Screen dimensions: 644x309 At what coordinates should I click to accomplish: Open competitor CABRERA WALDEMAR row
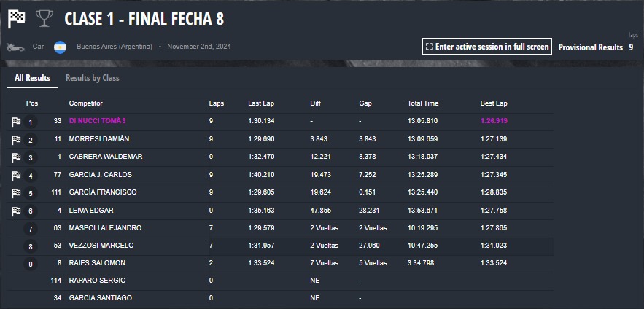click(x=281, y=157)
